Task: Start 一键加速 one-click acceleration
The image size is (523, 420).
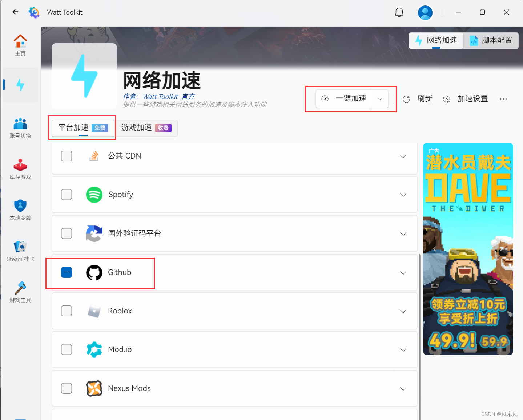Action: (x=343, y=99)
